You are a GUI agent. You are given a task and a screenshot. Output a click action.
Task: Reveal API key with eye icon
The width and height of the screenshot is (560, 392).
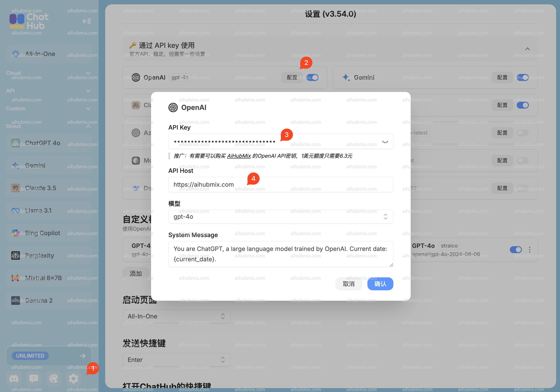385,142
